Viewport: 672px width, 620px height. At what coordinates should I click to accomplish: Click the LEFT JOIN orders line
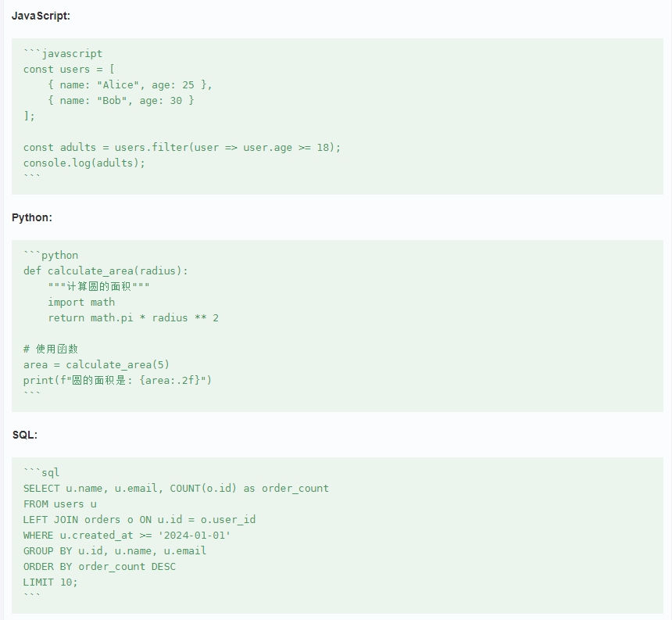click(139, 519)
